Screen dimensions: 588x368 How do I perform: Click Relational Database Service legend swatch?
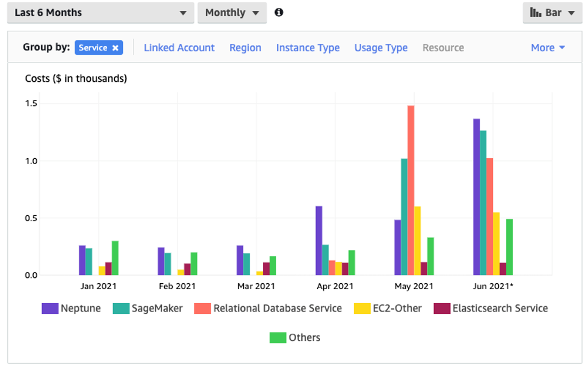(x=202, y=308)
